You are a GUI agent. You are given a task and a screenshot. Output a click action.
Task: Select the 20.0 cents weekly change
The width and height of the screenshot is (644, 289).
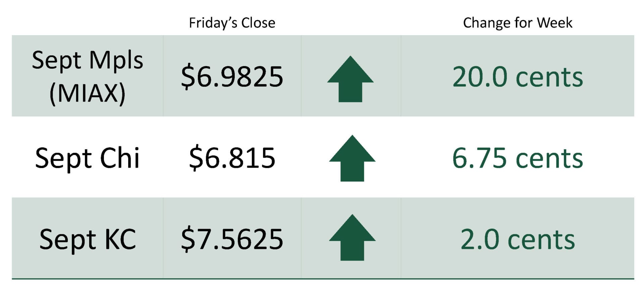point(518,77)
